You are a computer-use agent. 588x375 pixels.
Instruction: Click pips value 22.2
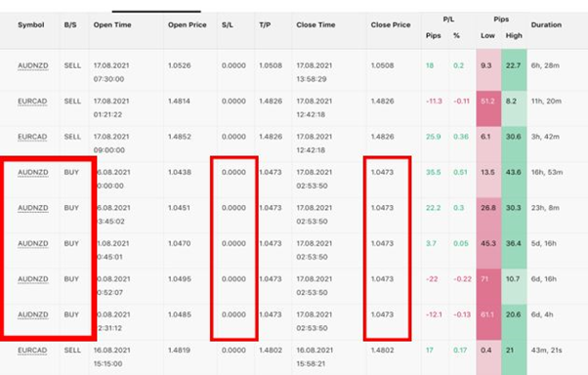point(433,208)
